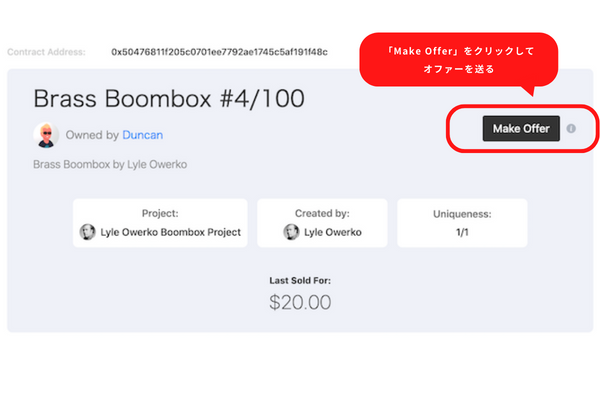600x400 pixels.
Task: Click the $20.00 last sold price
Action: click(300, 302)
